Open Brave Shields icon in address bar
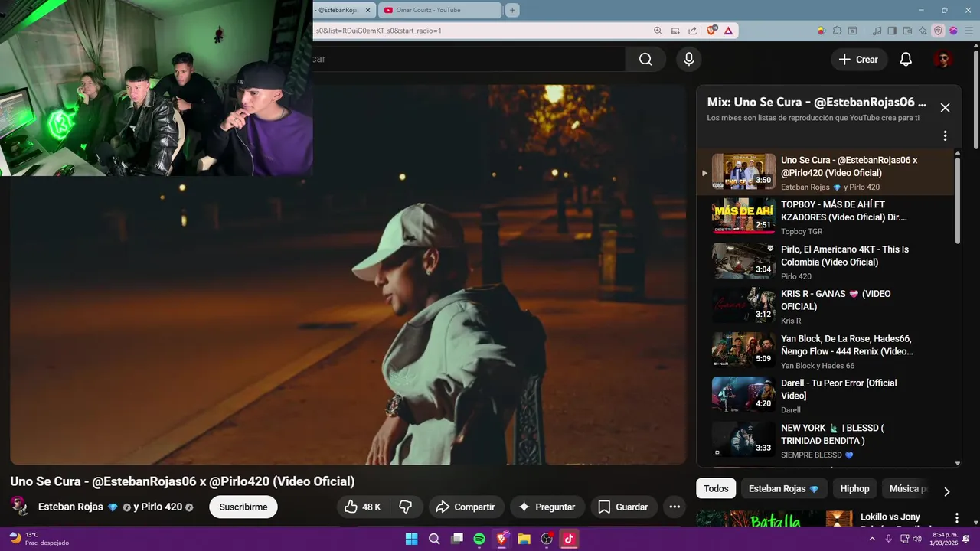 [x=712, y=31]
